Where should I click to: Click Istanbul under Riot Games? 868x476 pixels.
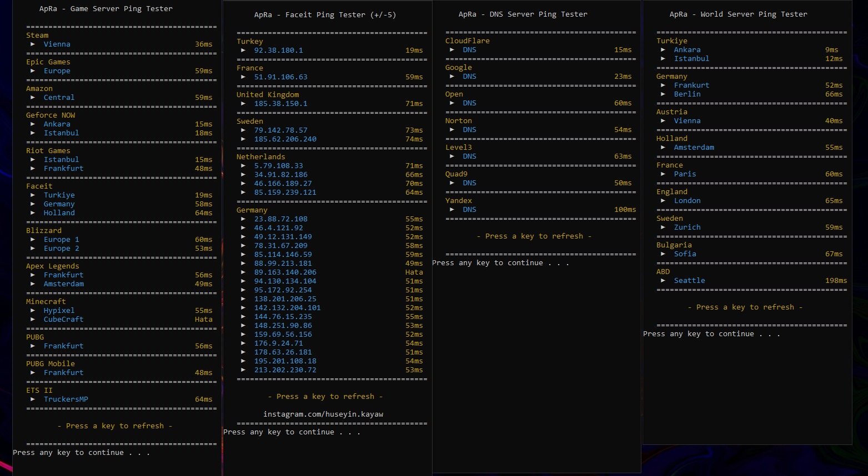coord(62,160)
